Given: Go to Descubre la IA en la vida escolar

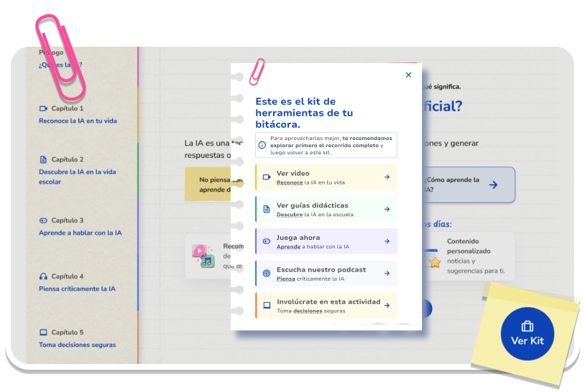Looking at the screenshot, I should pyautogui.click(x=77, y=177).
